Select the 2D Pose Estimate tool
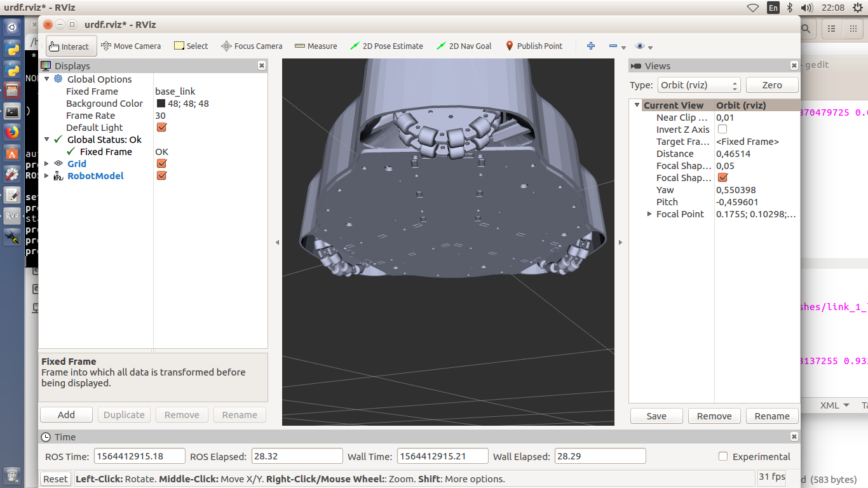Viewport: 868px width, 488px height. tap(386, 46)
